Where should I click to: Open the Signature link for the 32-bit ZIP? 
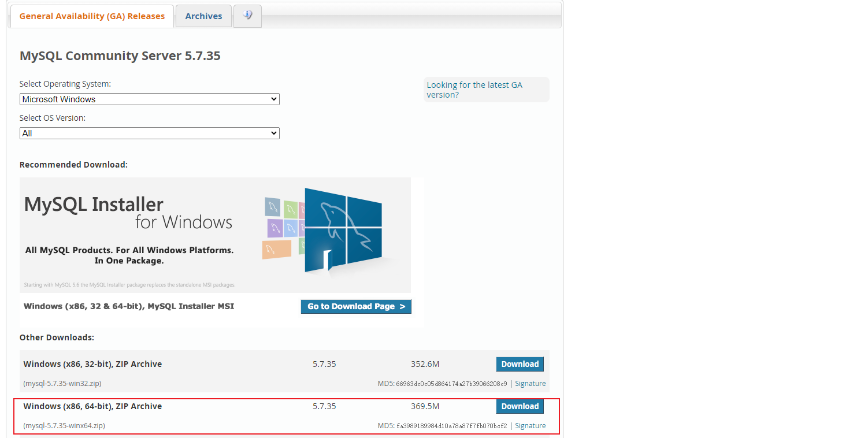tap(530, 383)
